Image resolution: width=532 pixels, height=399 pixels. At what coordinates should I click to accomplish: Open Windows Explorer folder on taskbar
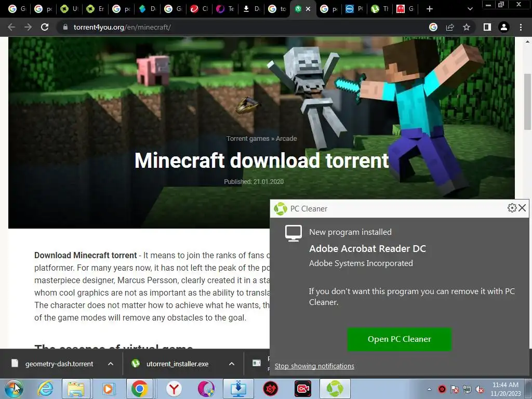[x=76, y=389]
